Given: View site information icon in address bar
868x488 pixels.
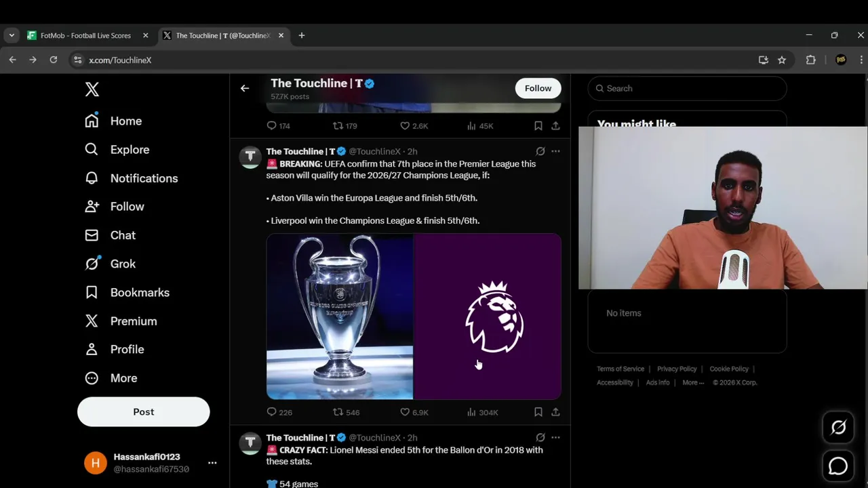Looking at the screenshot, I should click(x=78, y=60).
